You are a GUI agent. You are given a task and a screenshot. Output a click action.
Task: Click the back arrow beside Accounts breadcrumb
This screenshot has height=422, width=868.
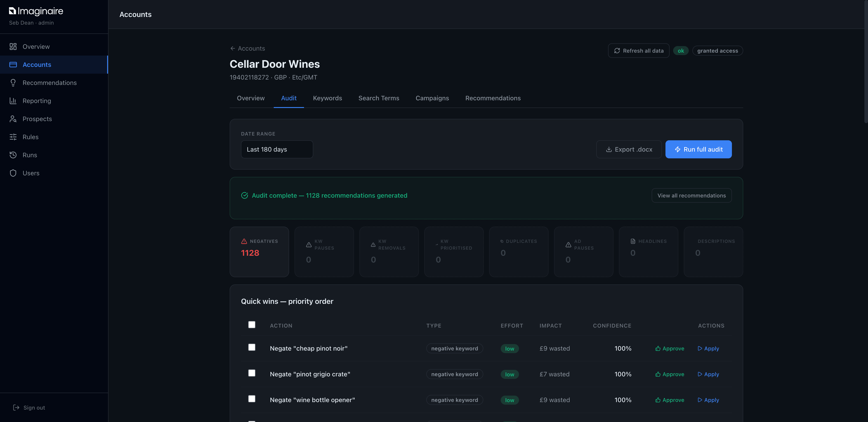[233, 49]
